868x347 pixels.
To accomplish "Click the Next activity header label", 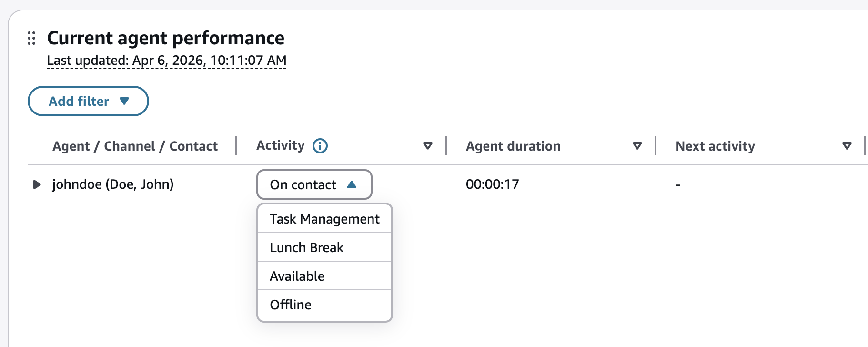I will pos(715,146).
